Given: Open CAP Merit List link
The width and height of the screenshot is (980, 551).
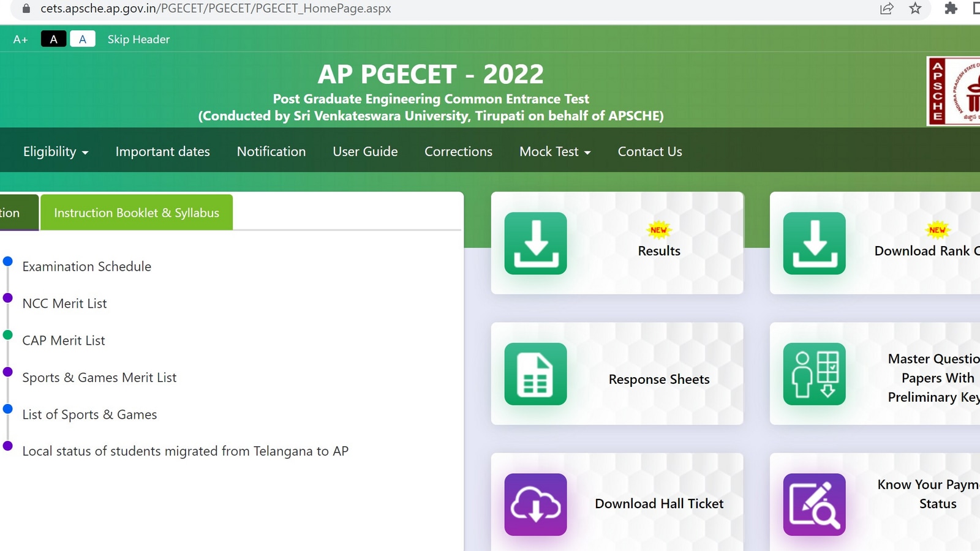Looking at the screenshot, I should click(x=64, y=340).
